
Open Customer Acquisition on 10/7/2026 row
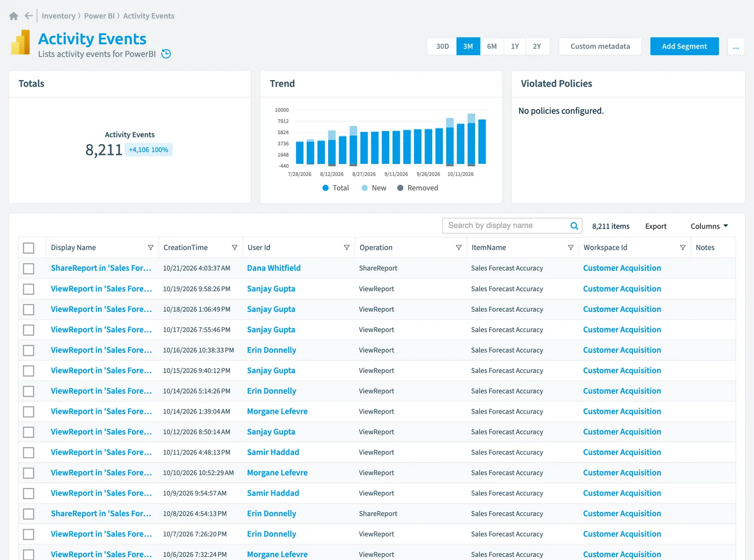pos(622,534)
